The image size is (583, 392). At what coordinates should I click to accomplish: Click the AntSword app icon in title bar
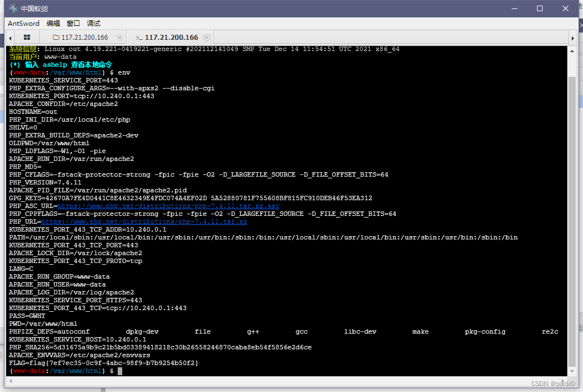click(x=13, y=8)
